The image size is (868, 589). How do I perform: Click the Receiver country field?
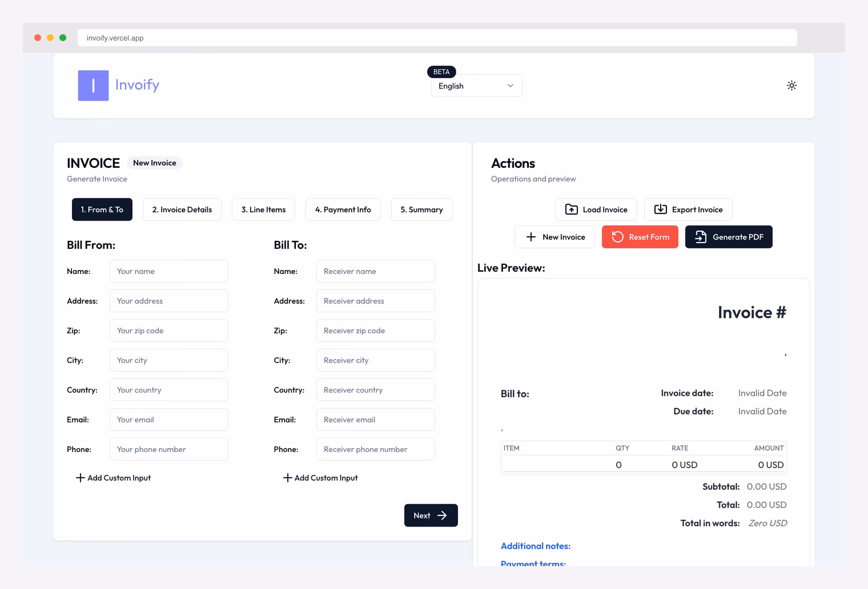(376, 390)
